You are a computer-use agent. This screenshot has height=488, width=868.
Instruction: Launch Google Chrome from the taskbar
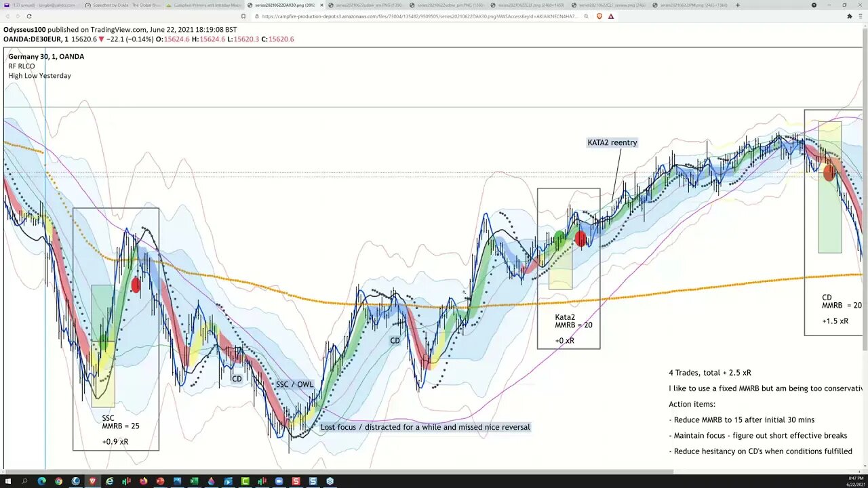click(x=58, y=481)
